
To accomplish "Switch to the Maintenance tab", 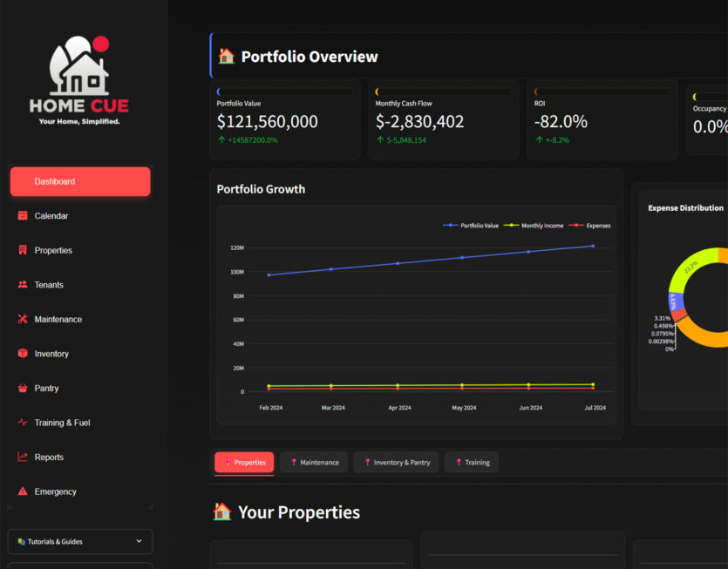I will 314,463.
